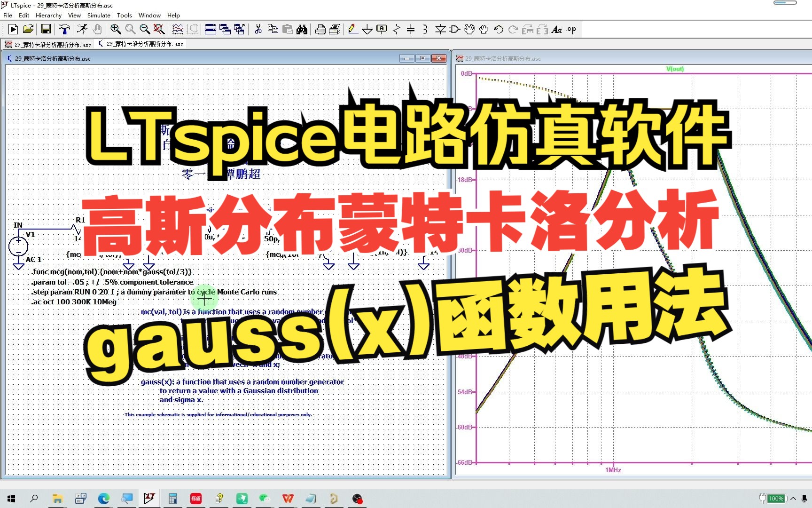The height and width of the screenshot is (508, 812).
Task: Click the Autorange plot icon
Action: click(x=178, y=29)
